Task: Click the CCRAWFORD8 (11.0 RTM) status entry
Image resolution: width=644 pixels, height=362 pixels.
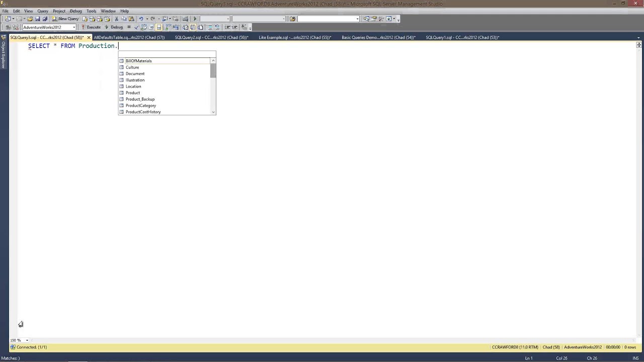Action: 515,347
